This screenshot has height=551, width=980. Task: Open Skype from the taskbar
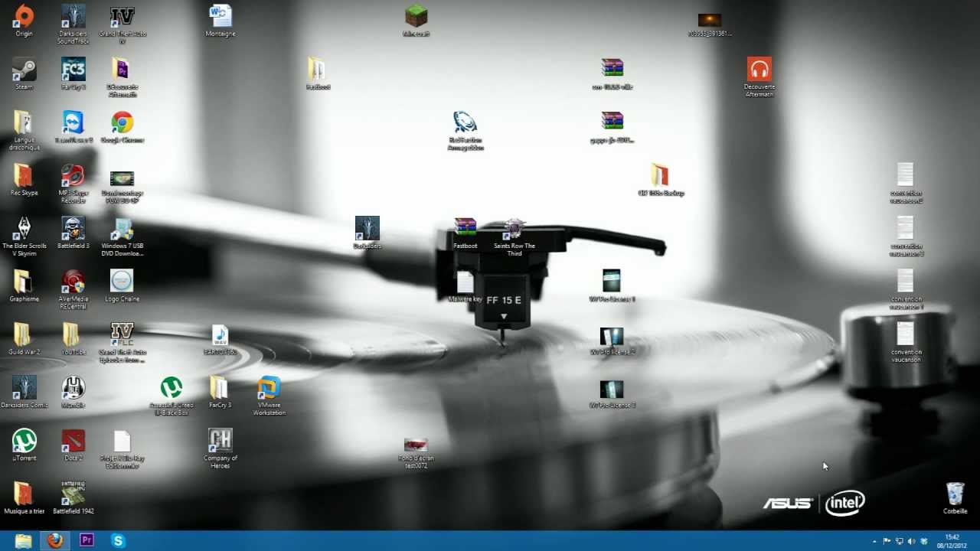coord(118,541)
